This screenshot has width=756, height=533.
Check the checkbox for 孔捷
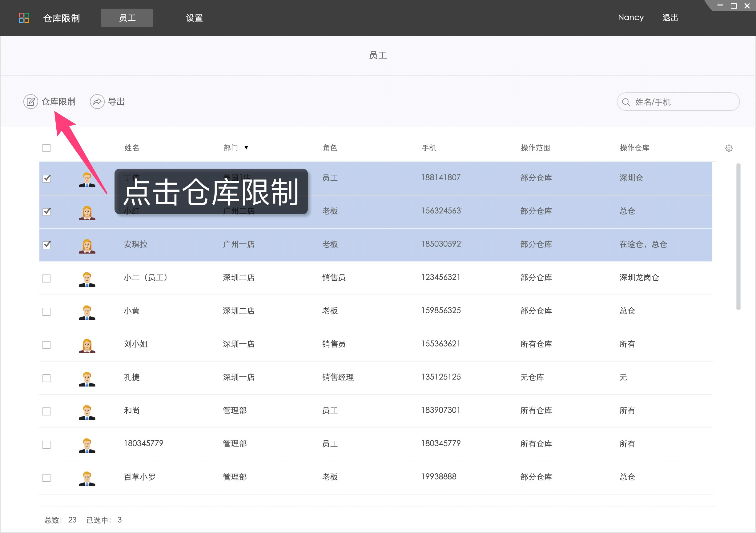coord(46,378)
